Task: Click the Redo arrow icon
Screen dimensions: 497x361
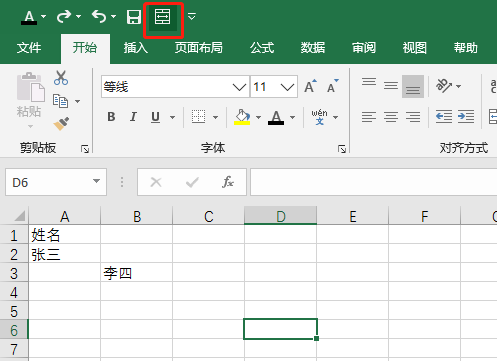Action: coord(64,16)
